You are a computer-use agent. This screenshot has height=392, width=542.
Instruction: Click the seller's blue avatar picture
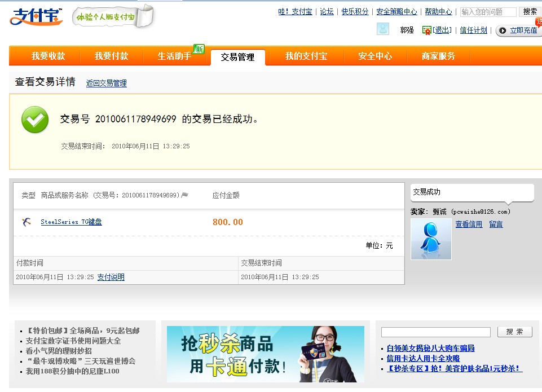pyautogui.click(x=431, y=239)
